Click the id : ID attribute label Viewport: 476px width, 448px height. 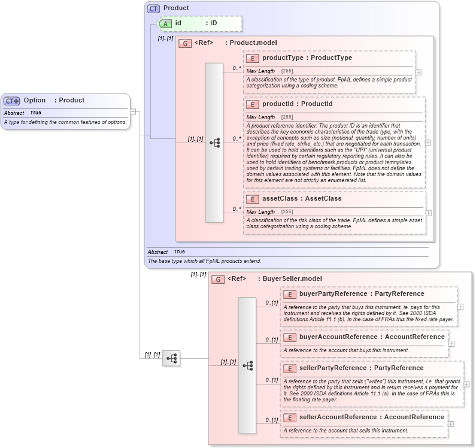[x=196, y=23]
